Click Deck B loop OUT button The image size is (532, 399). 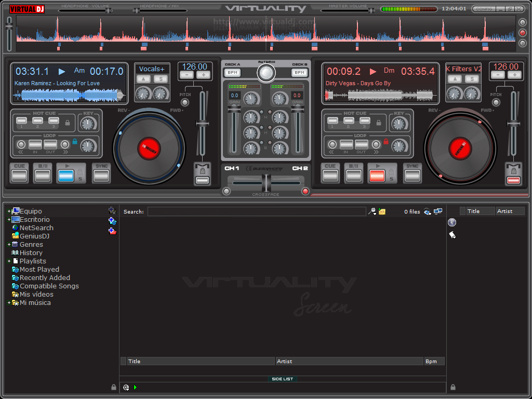pos(362,145)
